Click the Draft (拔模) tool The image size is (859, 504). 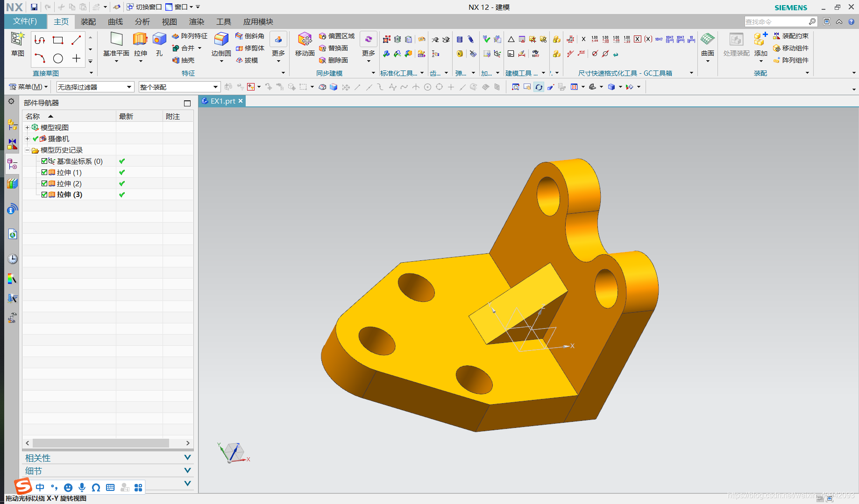pyautogui.click(x=247, y=60)
